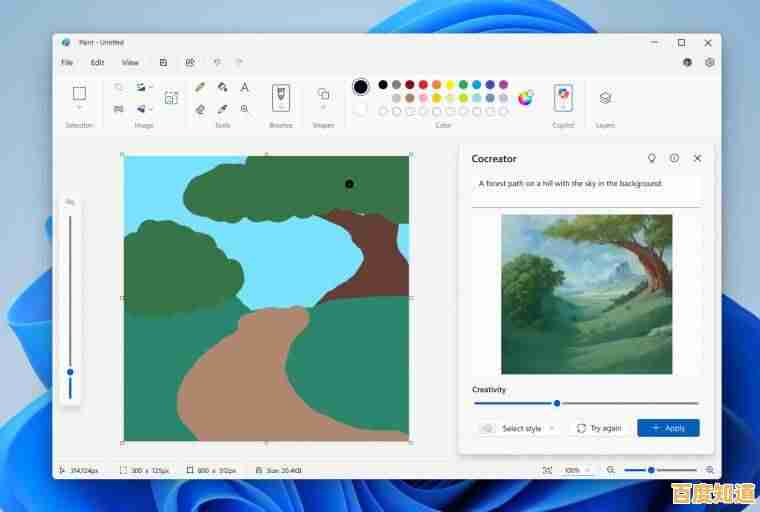Click the Save icon

coord(163,62)
